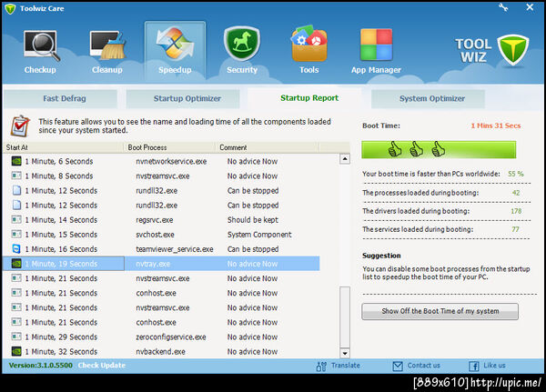The width and height of the screenshot is (546, 392).
Task: Open the App Manager colored squares icon
Action: 376,45
